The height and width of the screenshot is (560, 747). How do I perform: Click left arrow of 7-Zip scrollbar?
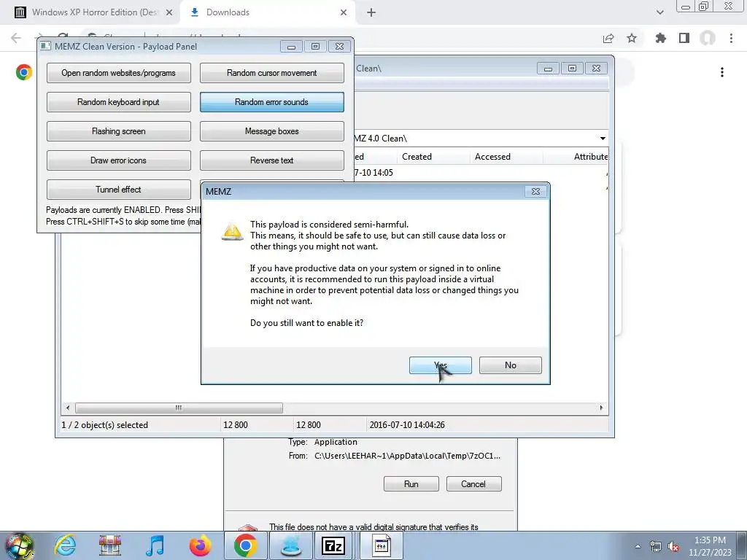(x=68, y=408)
